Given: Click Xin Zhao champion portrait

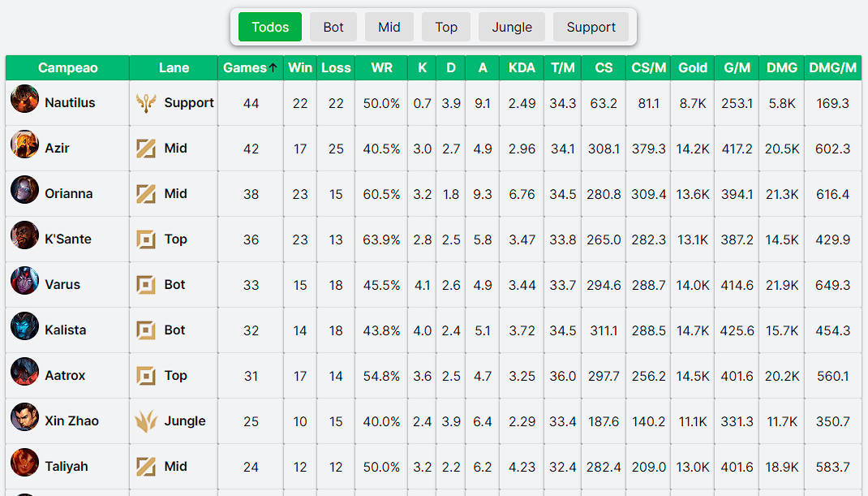Looking at the screenshot, I should [24, 417].
